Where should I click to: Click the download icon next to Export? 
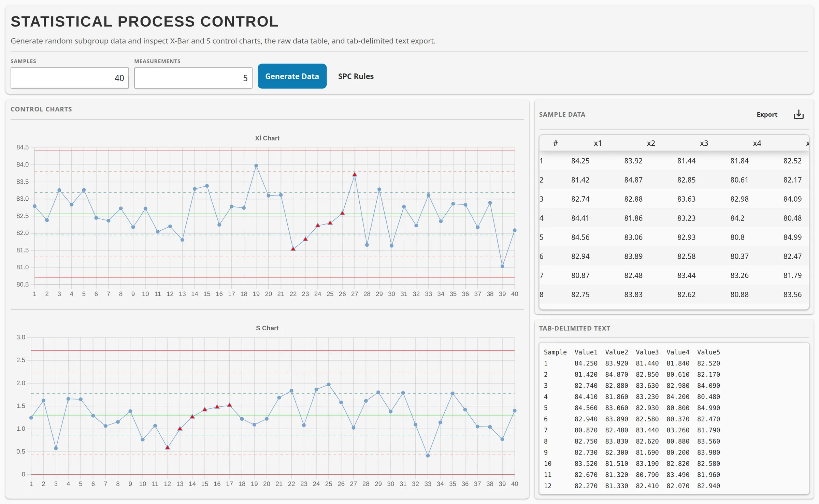799,115
